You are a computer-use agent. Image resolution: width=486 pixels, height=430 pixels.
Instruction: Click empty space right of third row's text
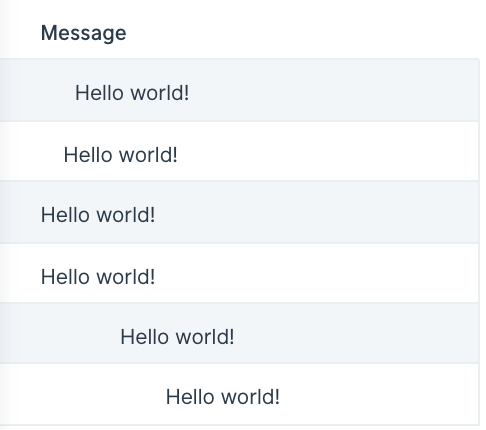click(x=317, y=212)
